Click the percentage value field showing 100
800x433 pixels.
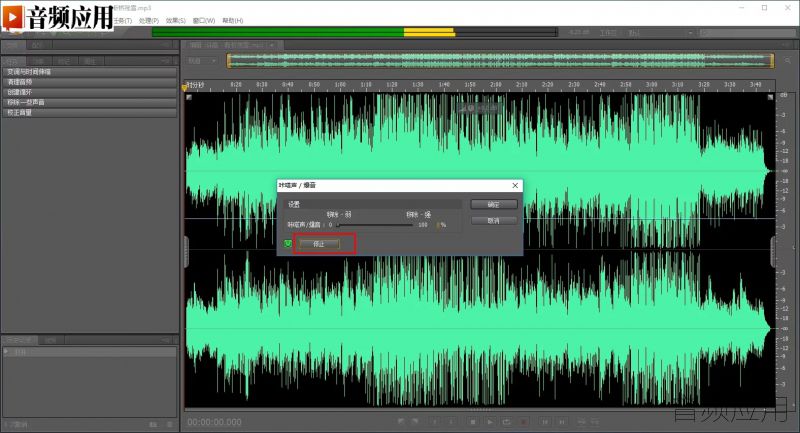click(423, 225)
